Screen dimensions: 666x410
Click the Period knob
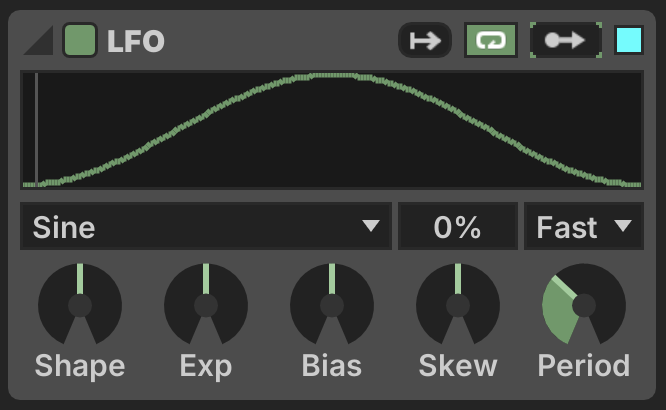(x=584, y=305)
